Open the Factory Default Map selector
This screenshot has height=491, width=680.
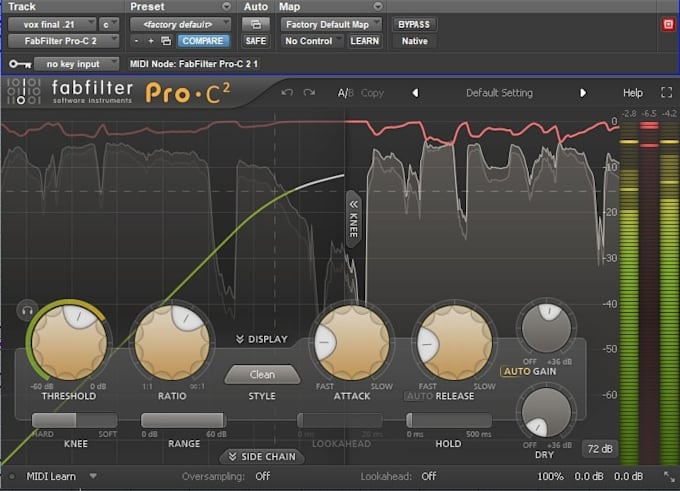[x=331, y=24]
